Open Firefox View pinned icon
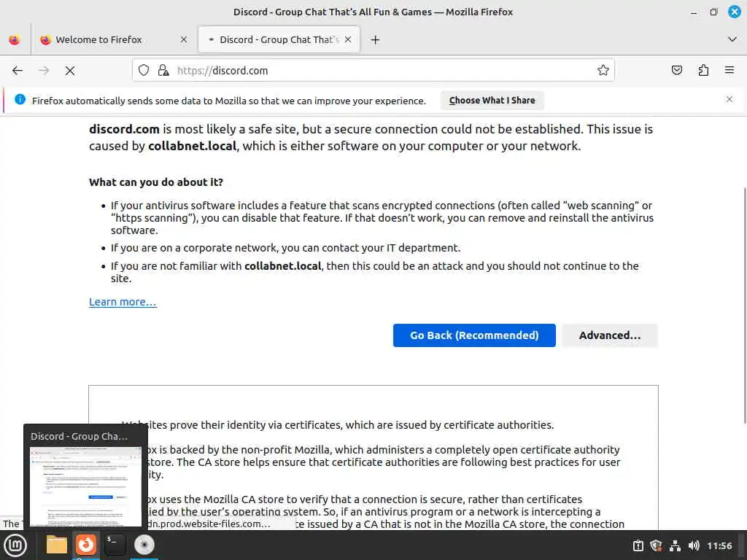The width and height of the screenshot is (747, 560). (15, 40)
